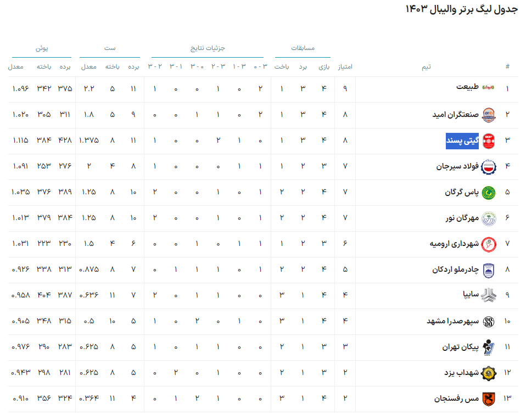Screen dimensions: 526x420
Task: Click the باخت column header under مسابقات
Action: [x=282, y=67]
